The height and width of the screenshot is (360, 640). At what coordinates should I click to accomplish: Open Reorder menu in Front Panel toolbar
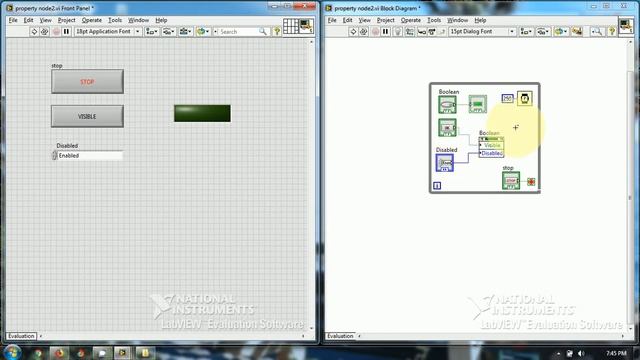tap(202, 31)
